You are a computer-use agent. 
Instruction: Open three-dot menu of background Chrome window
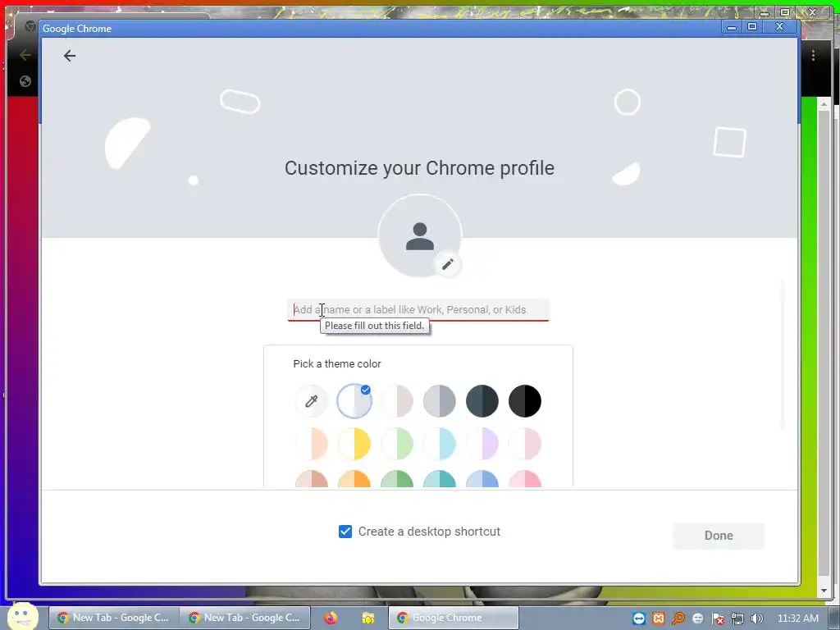(x=813, y=55)
